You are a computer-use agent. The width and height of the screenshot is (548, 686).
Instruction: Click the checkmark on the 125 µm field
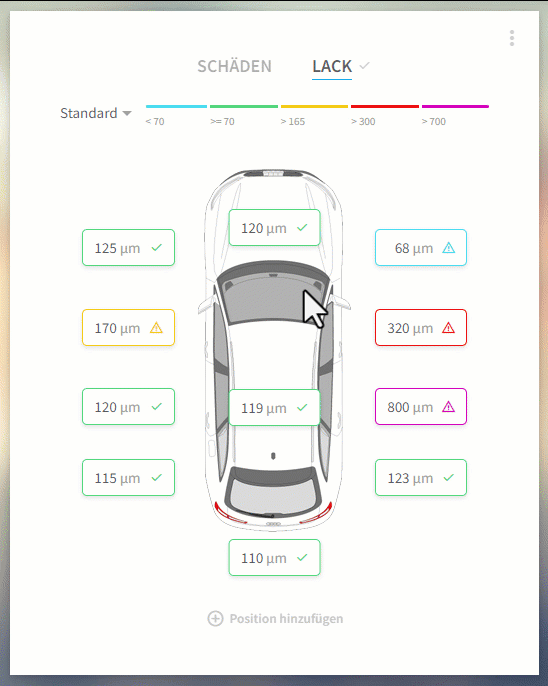tap(156, 248)
